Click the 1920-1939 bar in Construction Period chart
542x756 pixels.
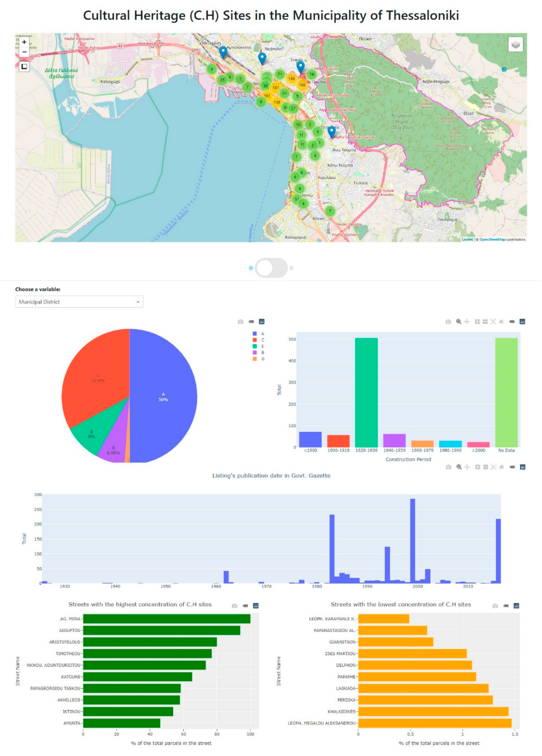[x=366, y=392]
